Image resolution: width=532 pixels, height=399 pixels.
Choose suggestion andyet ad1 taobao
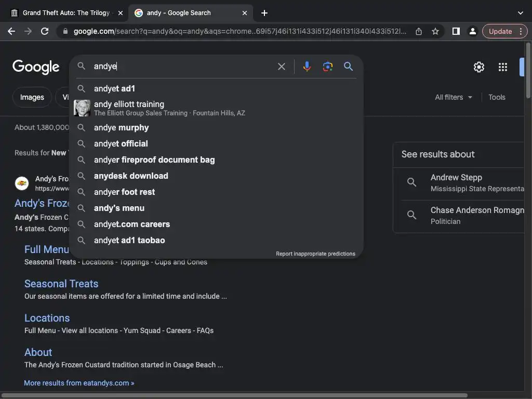tap(216, 240)
